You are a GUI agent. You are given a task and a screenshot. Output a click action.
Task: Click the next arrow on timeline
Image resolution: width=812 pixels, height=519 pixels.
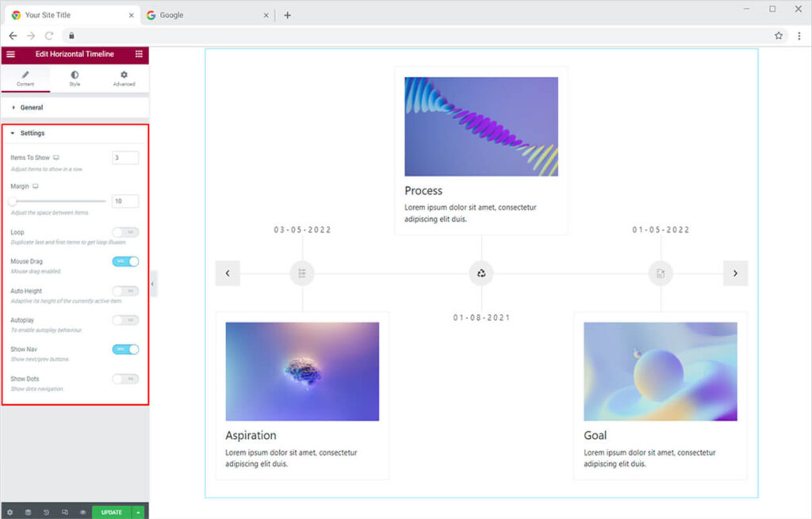735,273
